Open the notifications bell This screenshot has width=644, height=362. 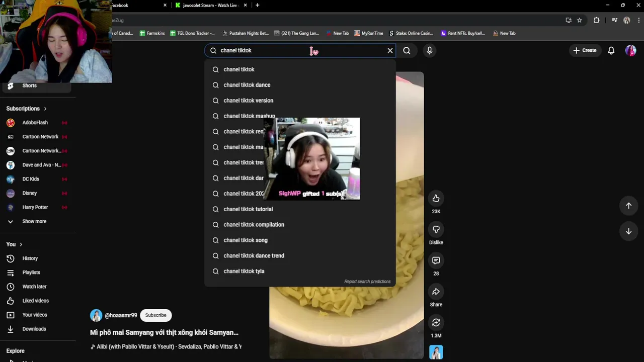pyautogui.click(x=611, y=50)
